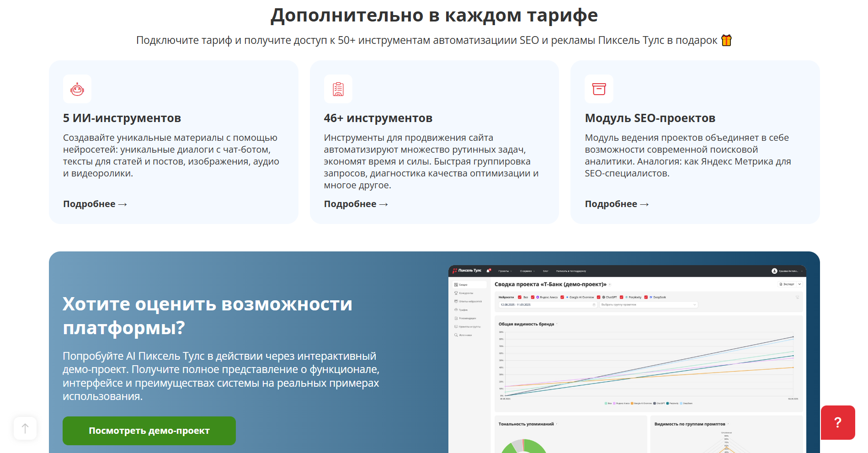Open Подробнее link under 5 ИИ-инструментов
The image size is (868, 453).
click(x=95, y=204)
